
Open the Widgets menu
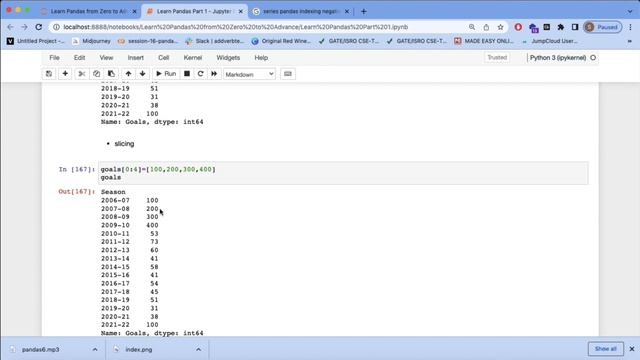point(228,58)
